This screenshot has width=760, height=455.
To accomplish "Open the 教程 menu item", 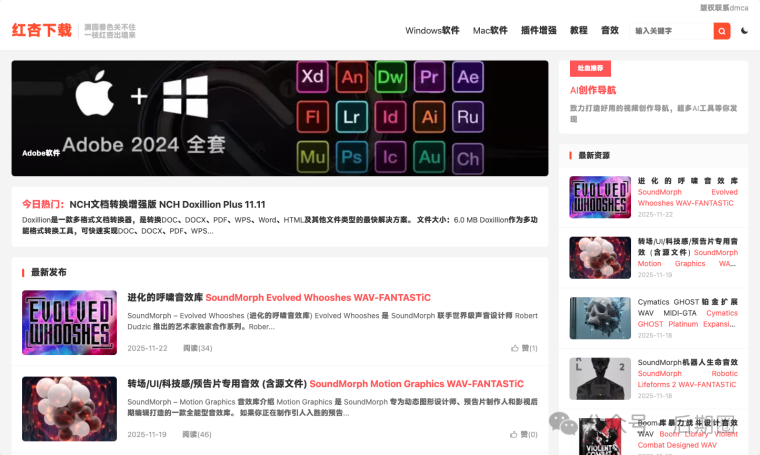I will tap(579, 31).
